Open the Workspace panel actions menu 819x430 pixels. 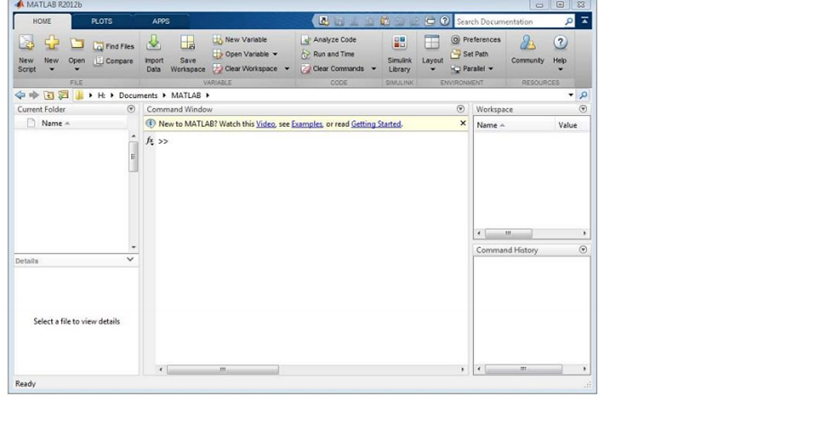583,109
